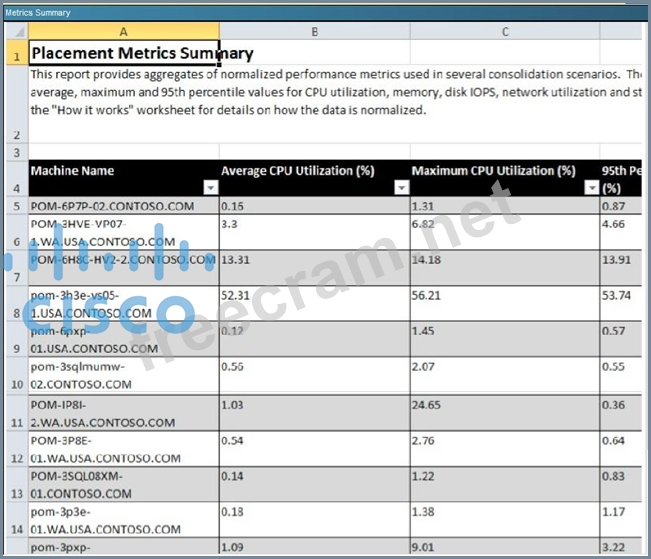Select the column C header
Screen dimensions: 651x559
click(x=505, y=32)
